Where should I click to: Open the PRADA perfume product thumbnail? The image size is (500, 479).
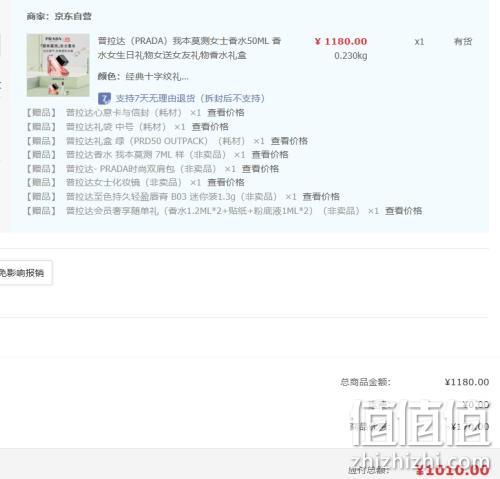point(58,65)
